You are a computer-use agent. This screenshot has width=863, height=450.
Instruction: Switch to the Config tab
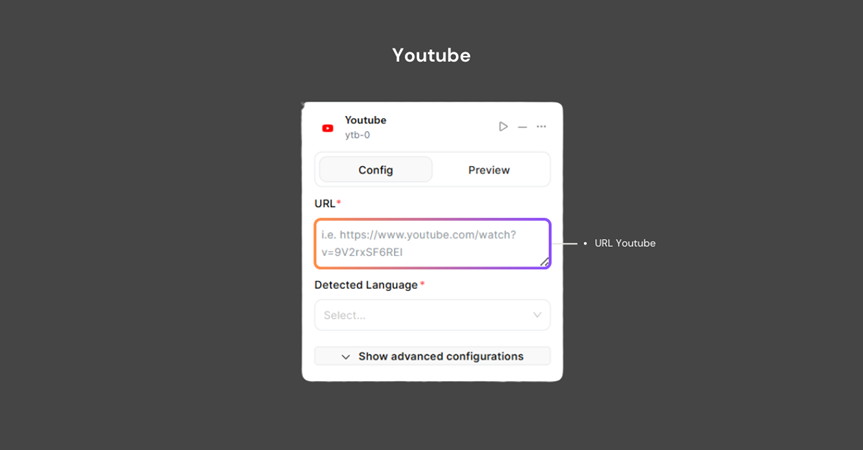[376, 170]
